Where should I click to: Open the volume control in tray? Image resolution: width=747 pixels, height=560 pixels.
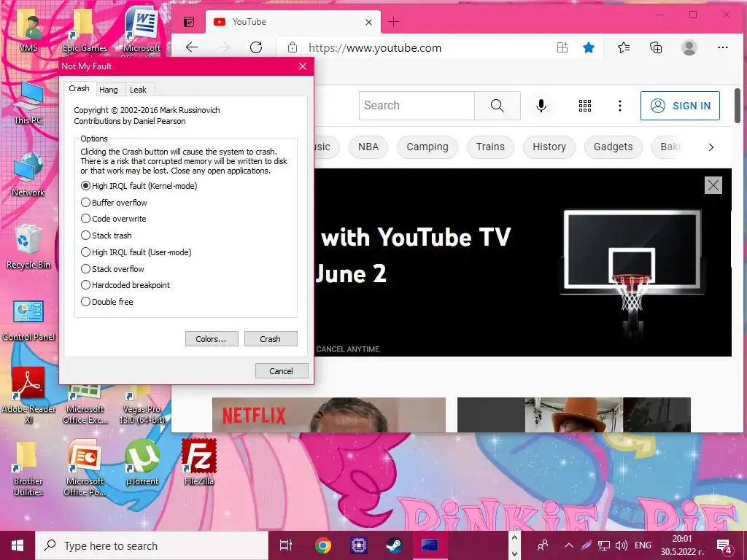pos(622,545)
